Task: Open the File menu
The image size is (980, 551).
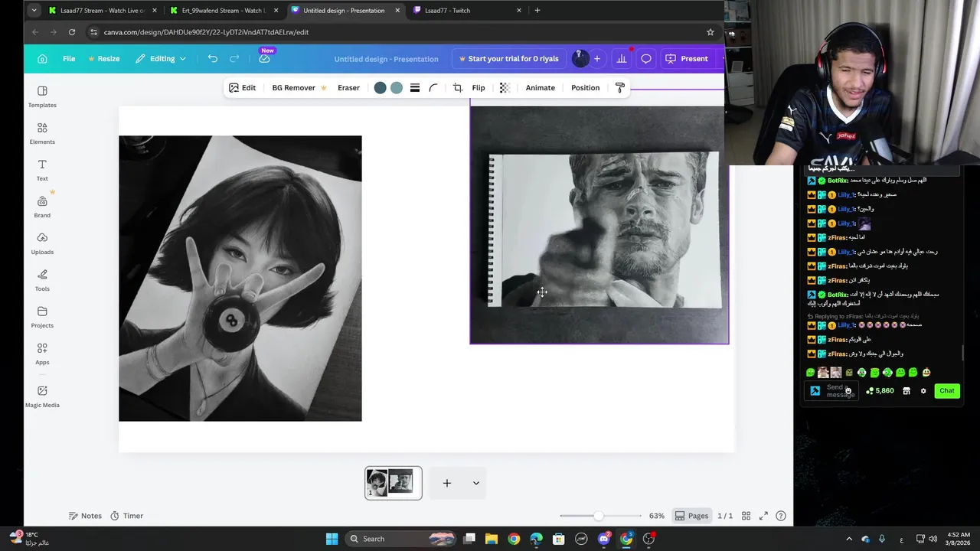Action: tap(69, 59)
